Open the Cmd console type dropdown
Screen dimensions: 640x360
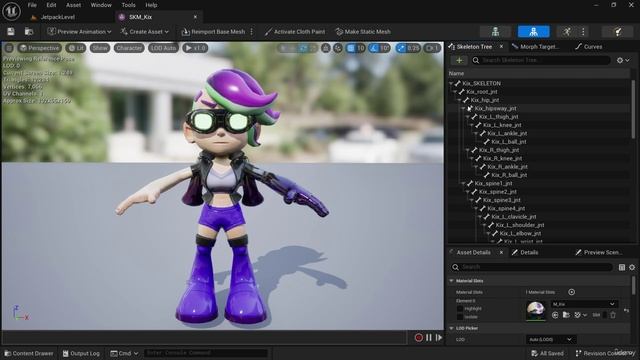pos(124,353)
